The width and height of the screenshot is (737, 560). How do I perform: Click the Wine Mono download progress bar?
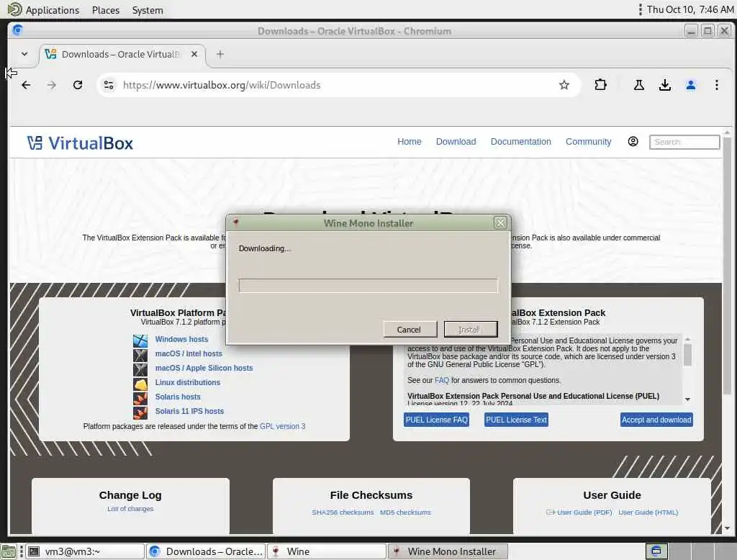(x=368, y=286)
